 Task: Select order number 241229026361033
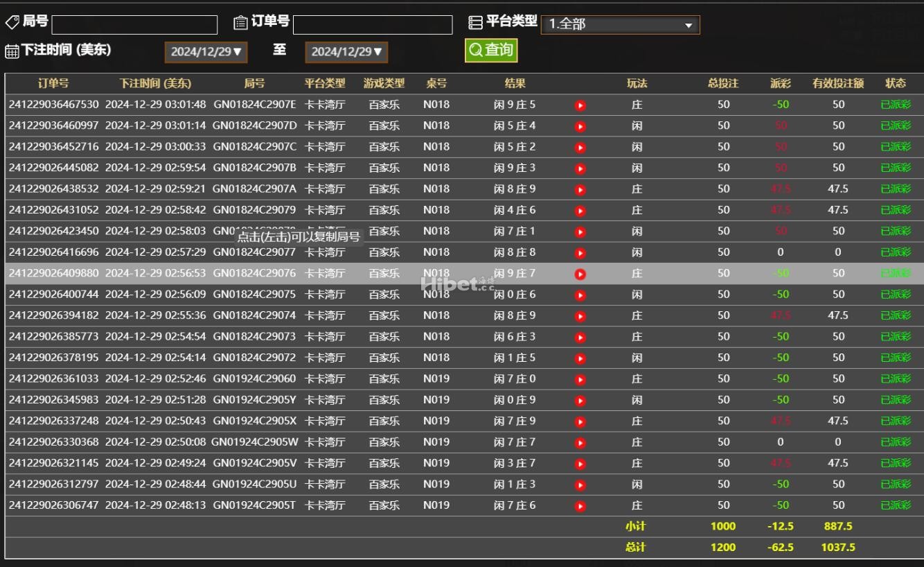click(x=53, y=378)
